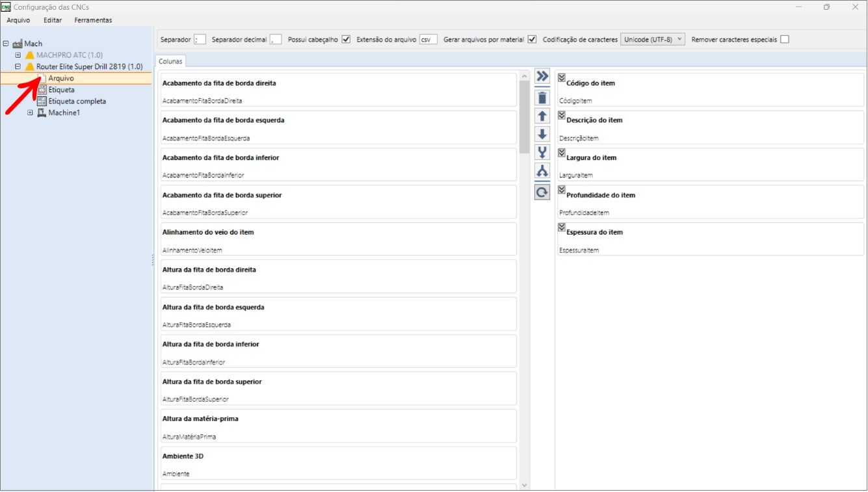Open the Editar menu
Image resolution: width=868 pixels, height=492 pixels.
[53, 20]
